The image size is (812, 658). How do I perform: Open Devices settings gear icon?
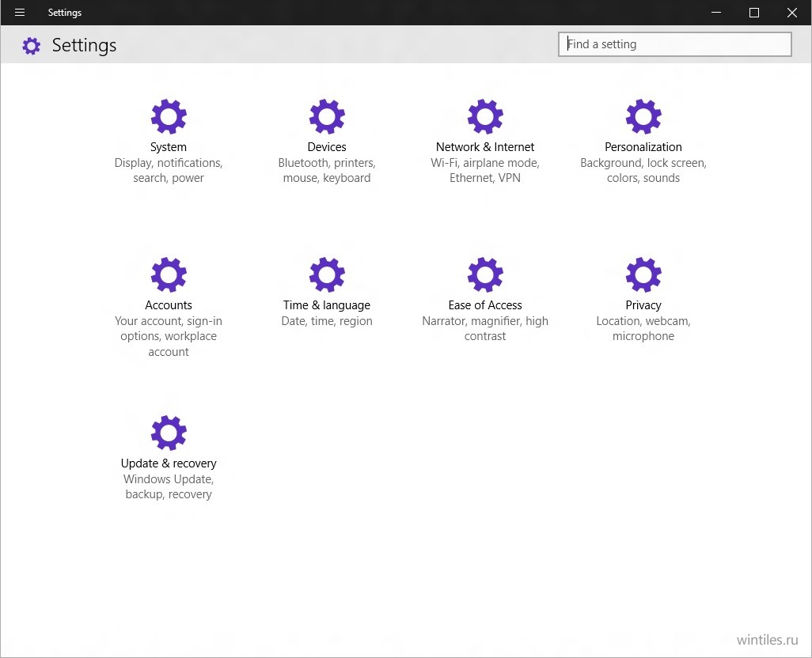click(327, 116)
